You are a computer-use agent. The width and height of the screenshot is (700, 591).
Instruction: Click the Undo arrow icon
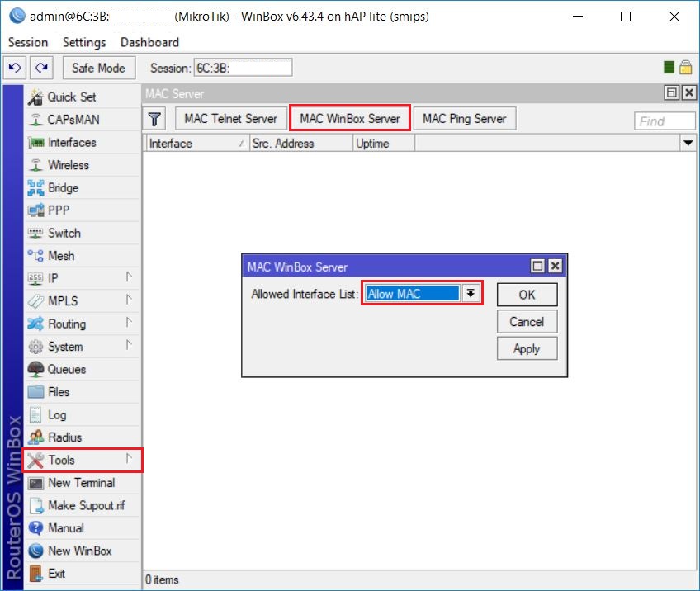pos(15,68)
